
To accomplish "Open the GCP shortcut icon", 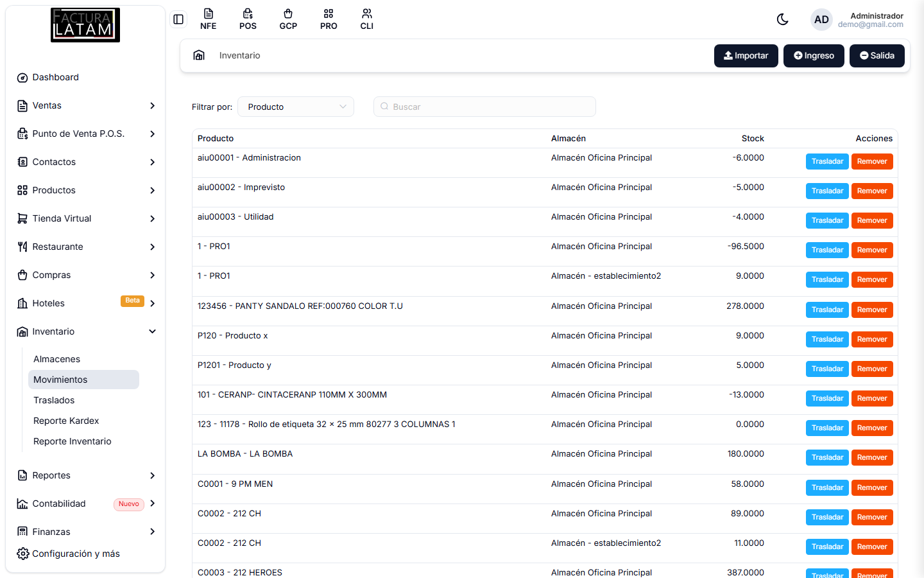I will 288,19.
